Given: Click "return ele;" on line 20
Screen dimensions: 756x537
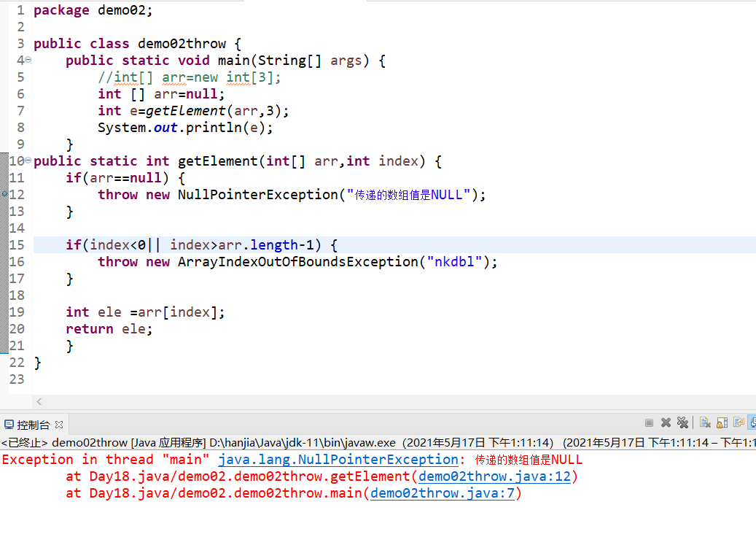Looking at the screenshot, I should click(109, 328).
